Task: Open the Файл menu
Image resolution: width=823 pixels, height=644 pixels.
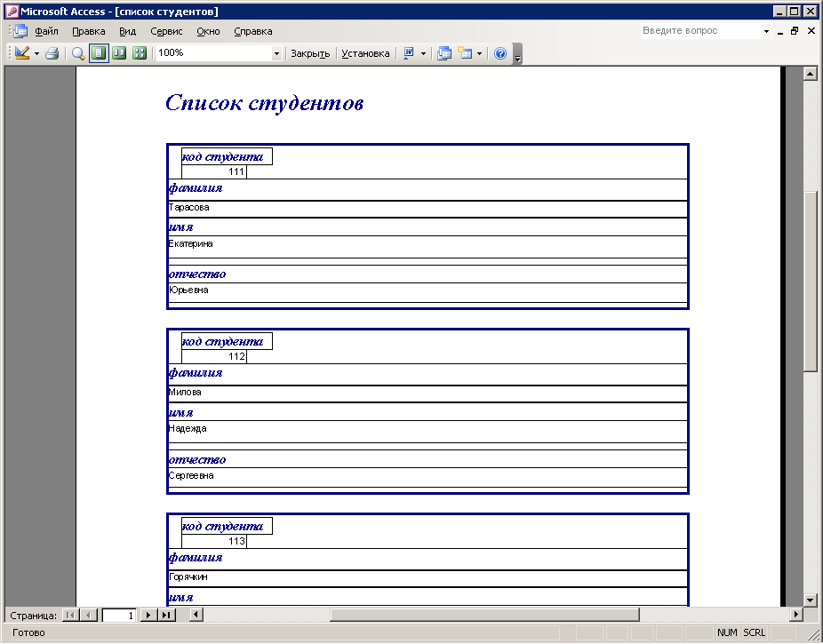Action: (46, 31)
